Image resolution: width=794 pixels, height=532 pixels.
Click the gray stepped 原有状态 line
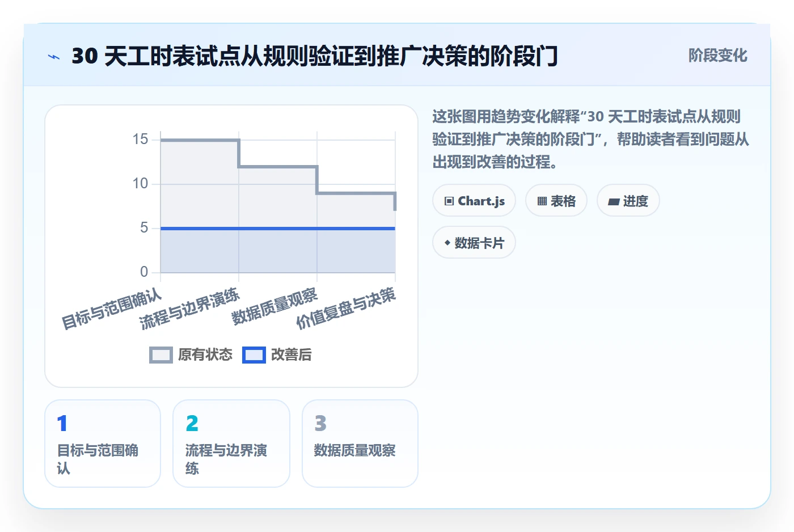coord(278,166)
